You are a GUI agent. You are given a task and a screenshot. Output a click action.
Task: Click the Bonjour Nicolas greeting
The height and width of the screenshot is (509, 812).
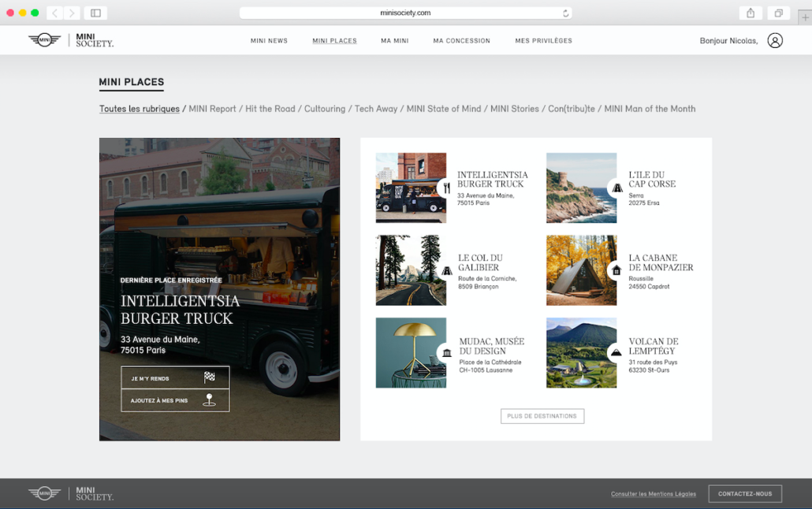pos(728,41)
